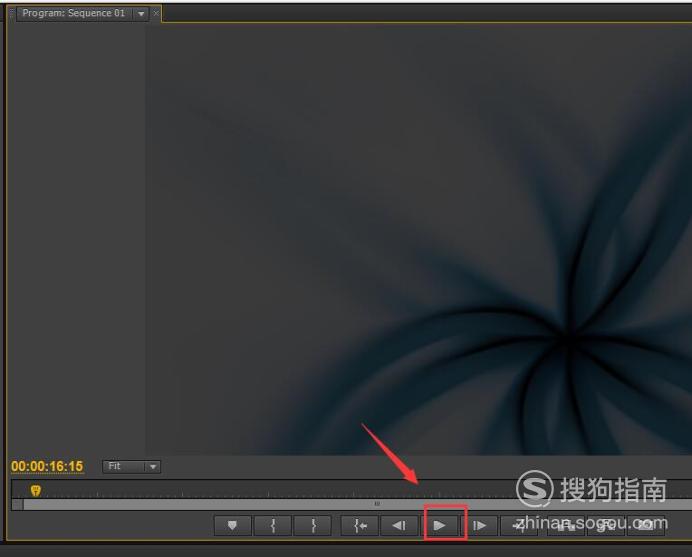Step back one frame
This screenshot has height=557, width=692.
point(399,525)
